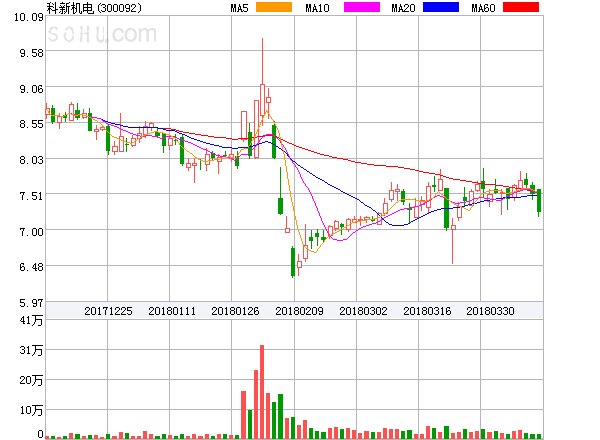Screen dimensions: 600x440
Task: Click the MA60 legend label
Action: coord(483,8)
